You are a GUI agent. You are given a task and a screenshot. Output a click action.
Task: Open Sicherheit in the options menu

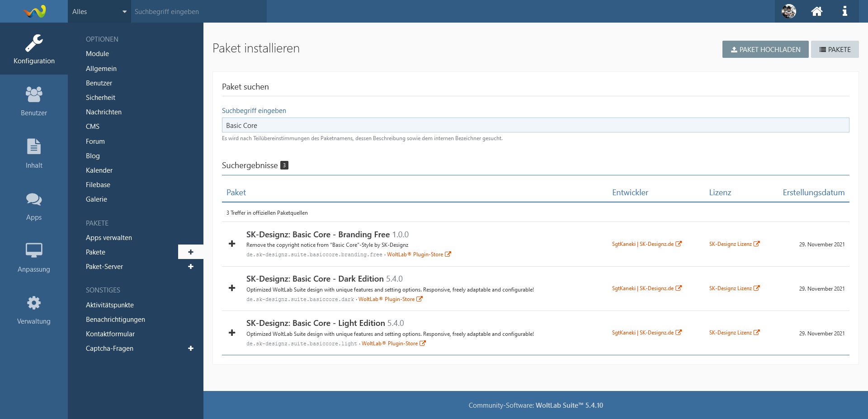[x=100, y=98]
